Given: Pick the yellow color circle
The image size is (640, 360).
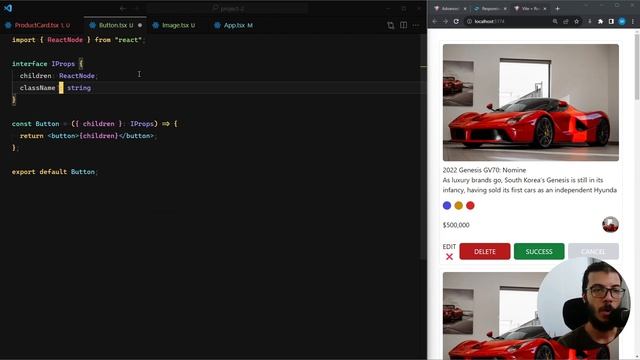Looking at the screenshot, I should 458,205.
